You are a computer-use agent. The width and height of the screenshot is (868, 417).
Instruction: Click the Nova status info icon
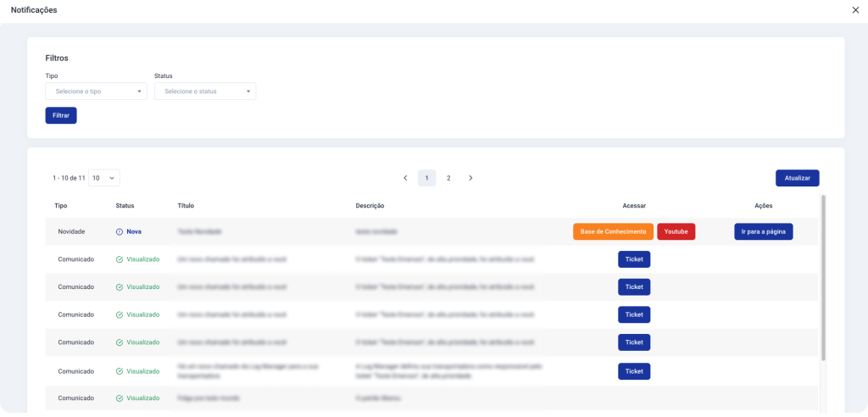pos(120,231)
